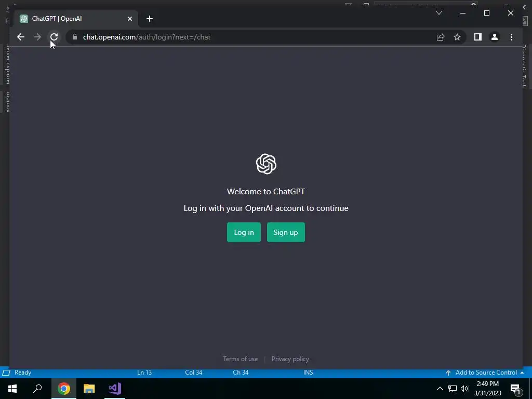532x399 pixels.
Task: Click the Sign up button
Action: click(x=286, y=232)
